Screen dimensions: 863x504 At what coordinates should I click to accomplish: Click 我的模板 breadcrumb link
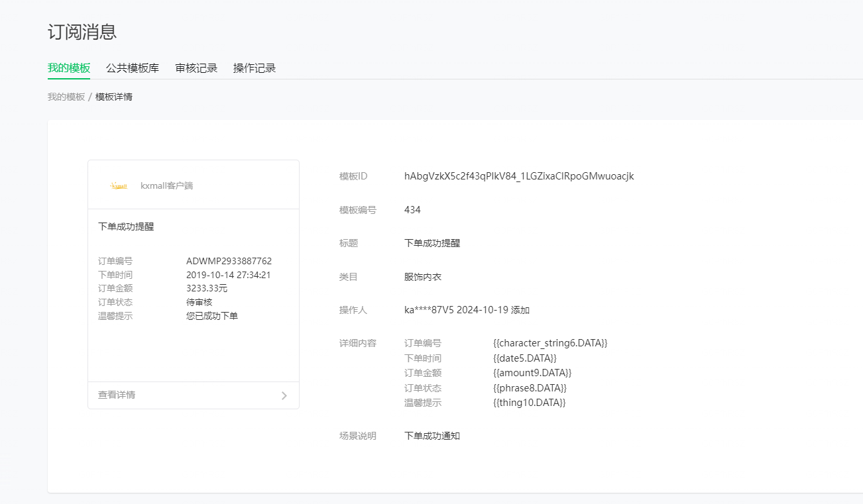[x=66, y=97]
